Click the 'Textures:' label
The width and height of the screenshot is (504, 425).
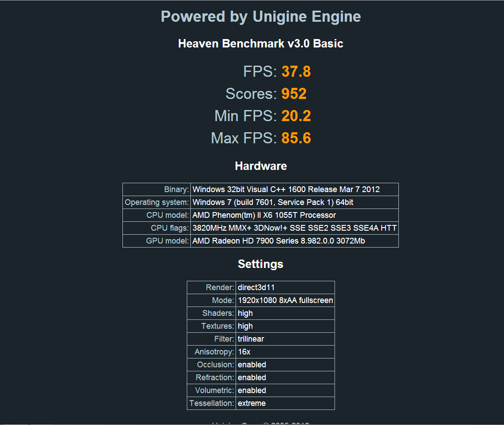click(217, 326)
